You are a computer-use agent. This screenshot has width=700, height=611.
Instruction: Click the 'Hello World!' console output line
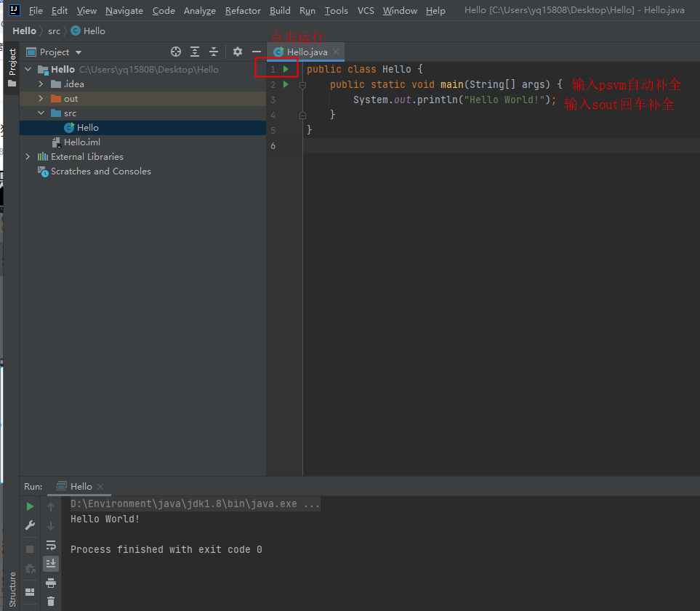pos(105,519)
